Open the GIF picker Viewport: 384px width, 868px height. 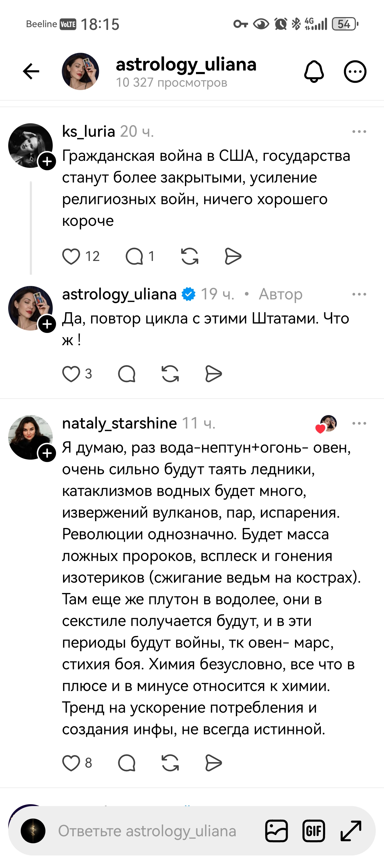coord(314,830)
